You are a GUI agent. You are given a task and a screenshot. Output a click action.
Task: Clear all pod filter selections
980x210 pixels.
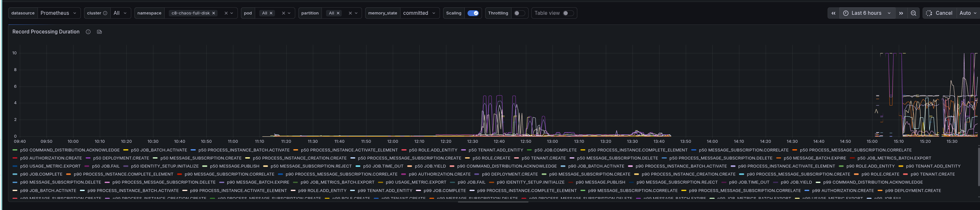(283, 13)
